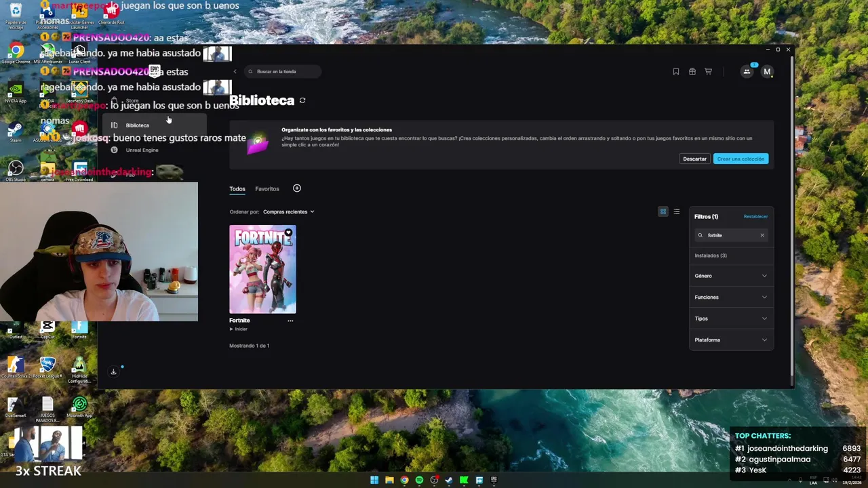Expand the Género filter section
Screen dimensions: 868x488
pyautogui.click(x=731, y=276)
